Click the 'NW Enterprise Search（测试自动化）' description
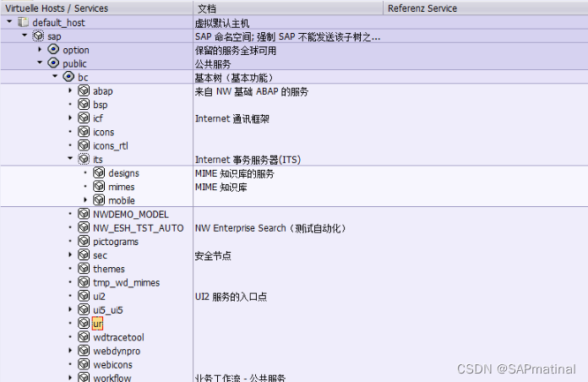Screen dimensions: 588x382 (x=270, y=228)
